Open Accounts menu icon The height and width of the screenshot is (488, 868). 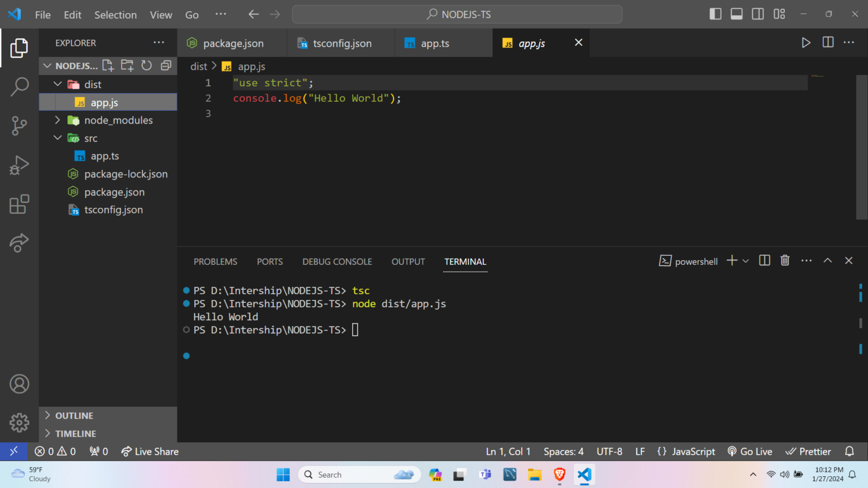[19, 384]
